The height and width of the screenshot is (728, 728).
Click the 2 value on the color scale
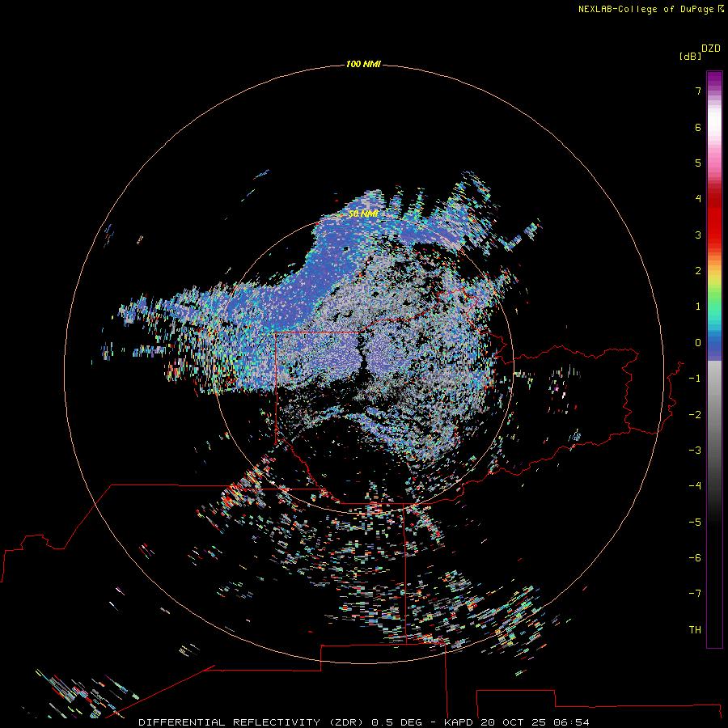(698, 271)
